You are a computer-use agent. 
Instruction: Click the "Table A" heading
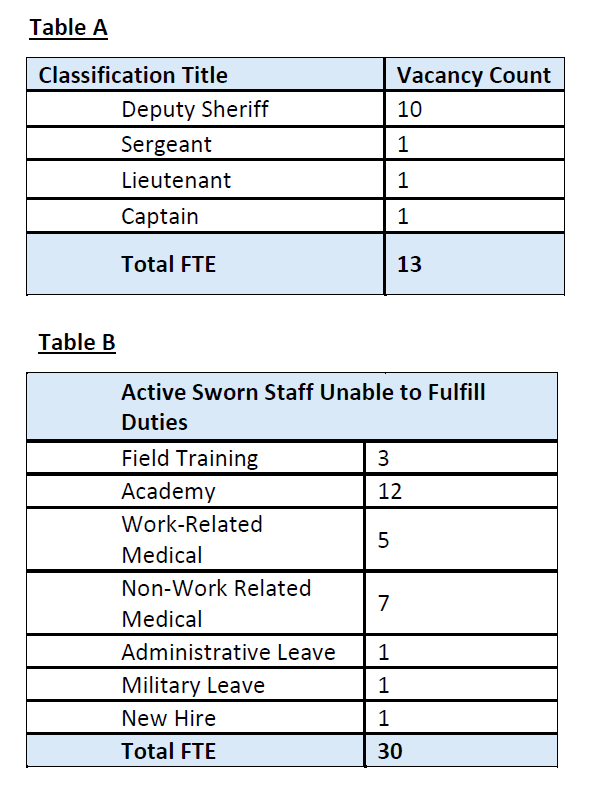pyautogui.click(x=68, y=27)
